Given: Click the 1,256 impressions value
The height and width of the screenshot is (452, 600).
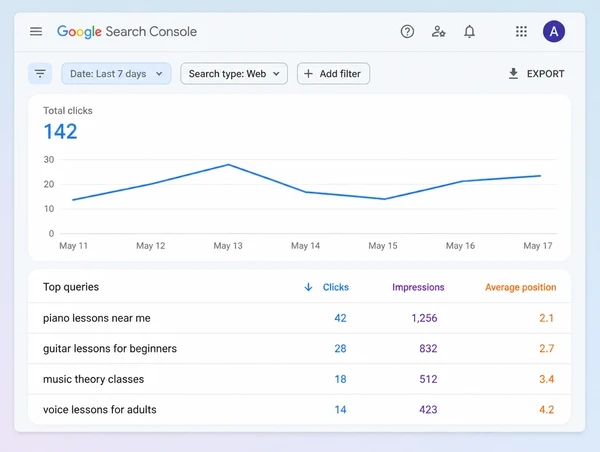Looking at the screenshot, I should click(x=424, y=318).
